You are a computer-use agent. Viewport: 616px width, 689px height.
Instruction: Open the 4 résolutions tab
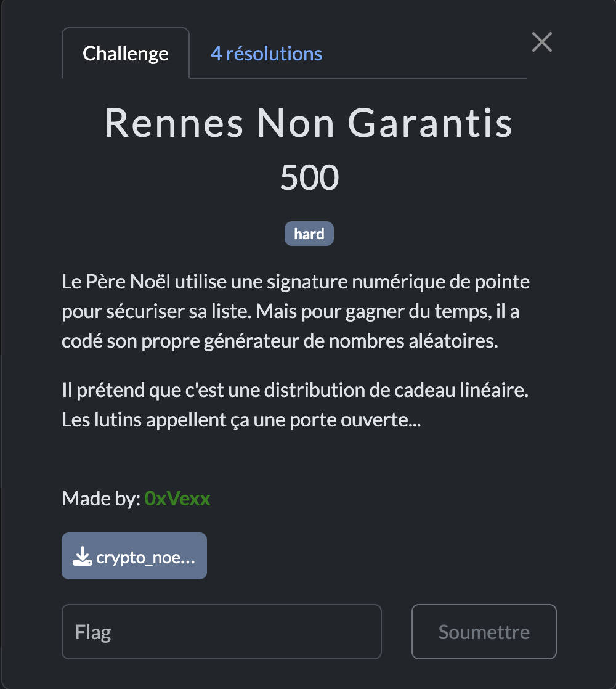(266, 54)
